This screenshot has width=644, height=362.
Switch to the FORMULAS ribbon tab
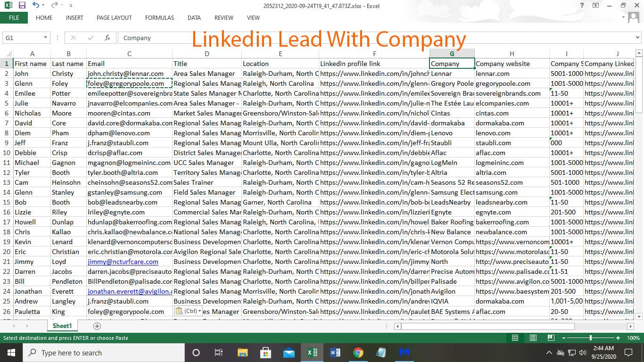(159, 17)
